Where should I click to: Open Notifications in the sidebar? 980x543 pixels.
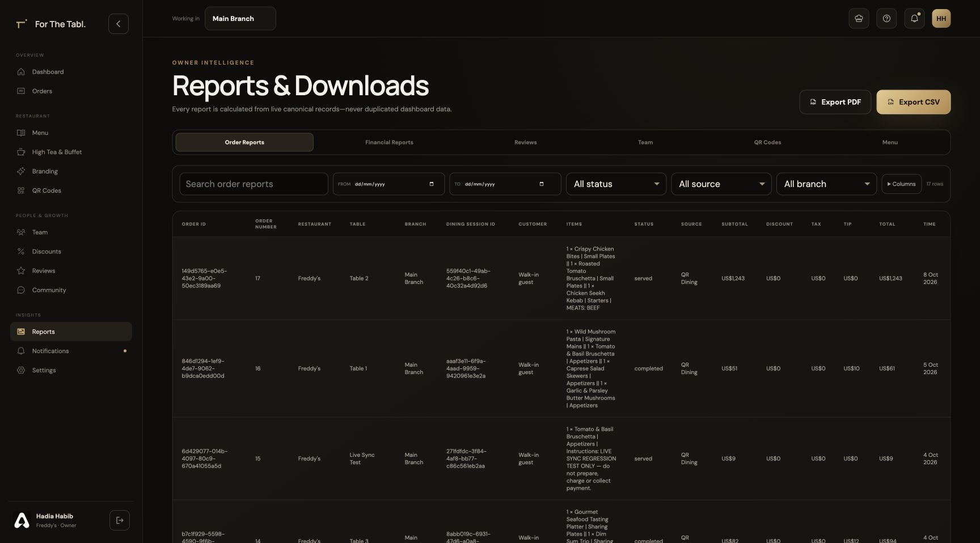(x=71, y=351)
